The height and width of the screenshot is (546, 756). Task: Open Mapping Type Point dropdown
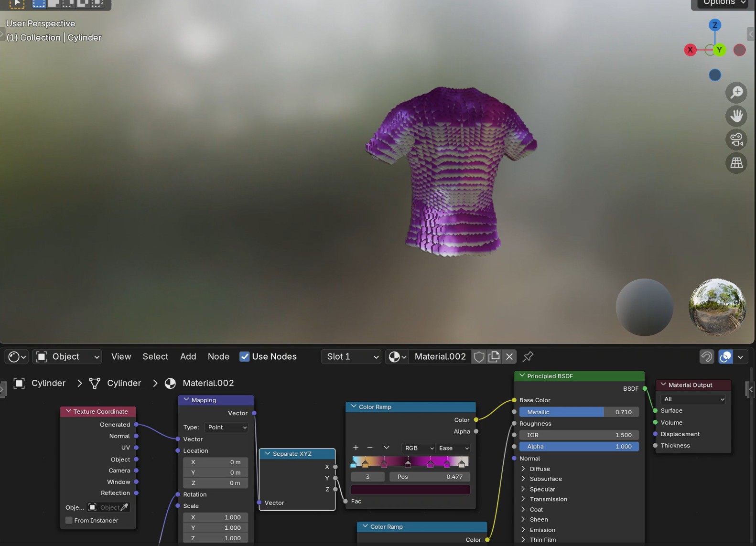[227, 427]
